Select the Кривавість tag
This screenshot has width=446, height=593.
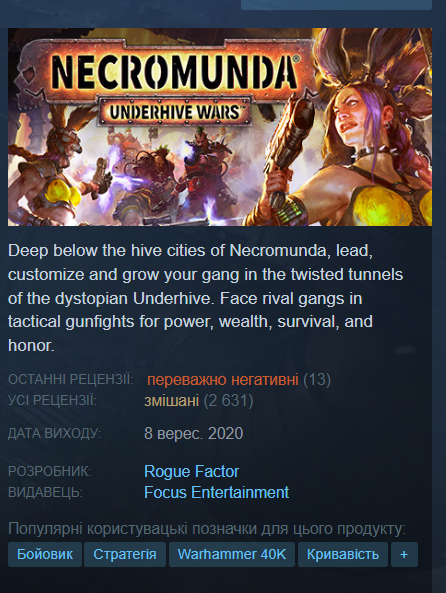pyautogui.click(x=343, y=554)
